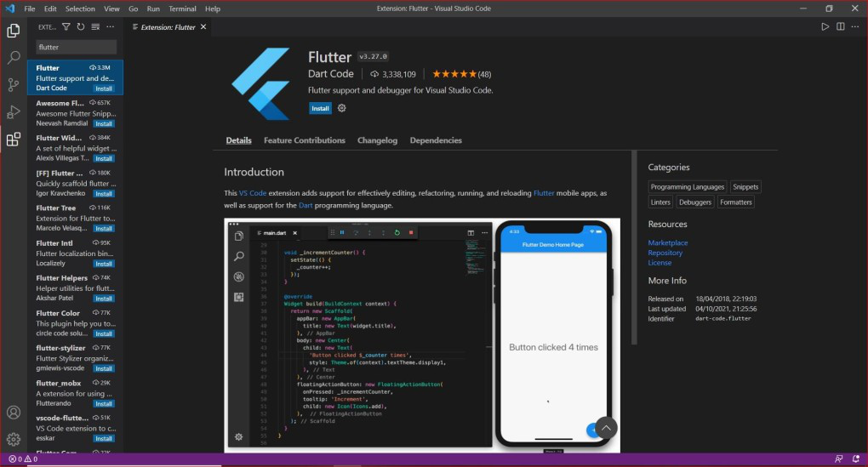Install the Flutter extension from details page

coord(320,108)
